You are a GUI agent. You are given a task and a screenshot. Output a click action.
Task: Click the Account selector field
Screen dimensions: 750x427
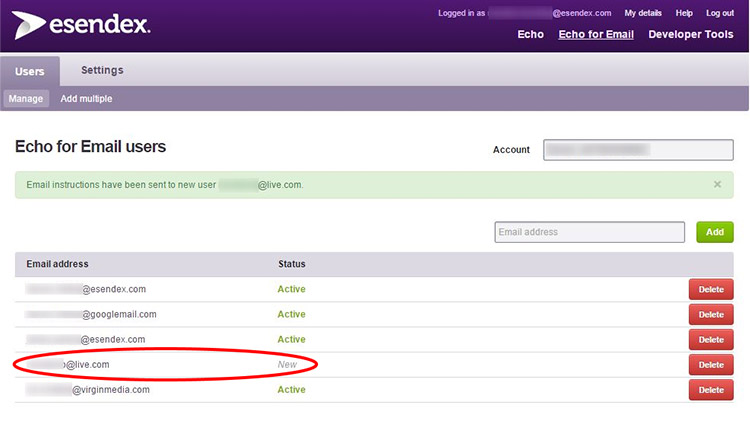pyautogui.click(x=638, y=150)
